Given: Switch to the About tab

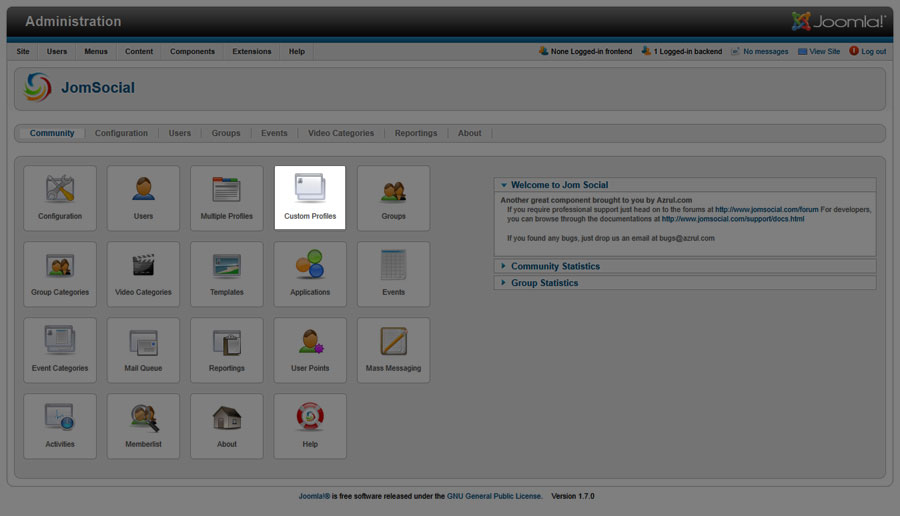Looking at the screenshot, I should (x=470, y=133).
